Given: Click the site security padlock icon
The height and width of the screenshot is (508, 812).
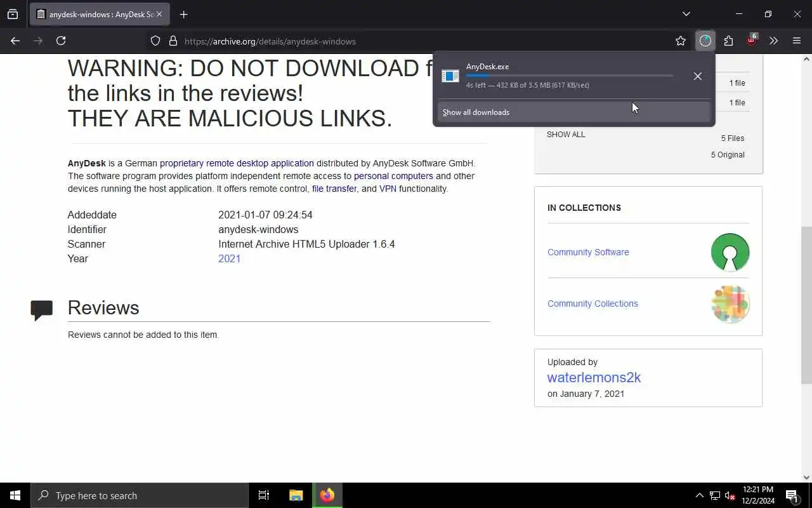Looking at the screenshot, I should (x=173, y=41).
